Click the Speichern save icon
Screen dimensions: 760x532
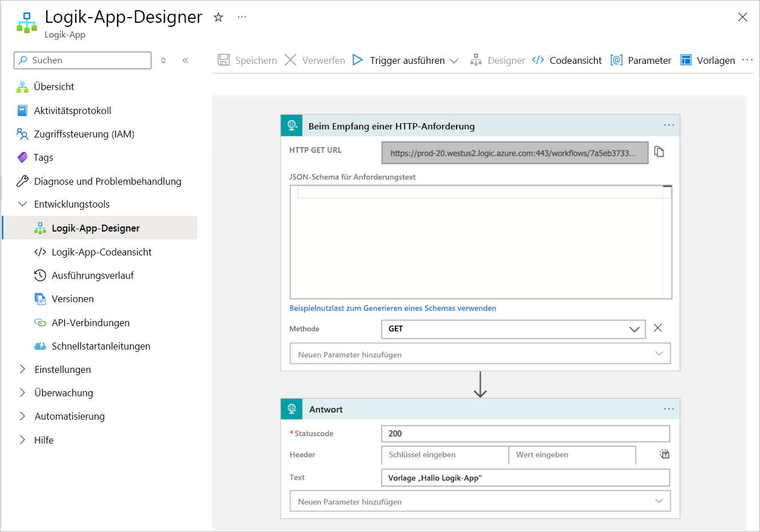pos(224,60)
